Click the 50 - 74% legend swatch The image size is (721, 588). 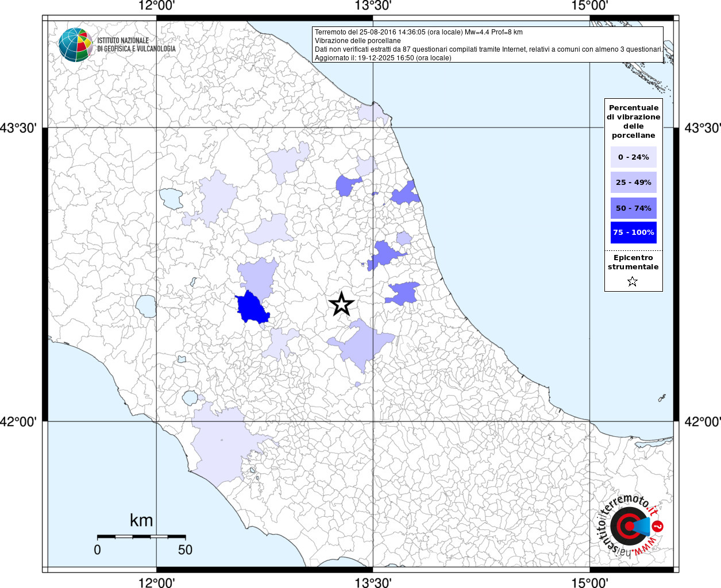[x=633, y=208]
